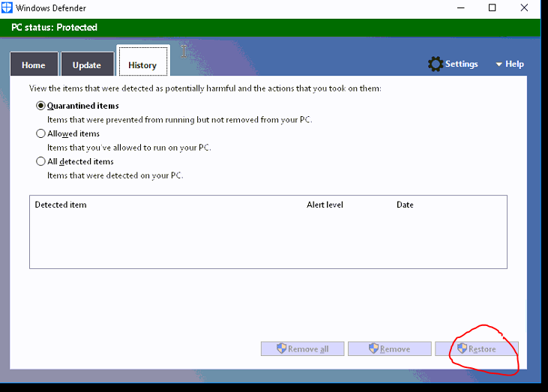
Task: Open Settings via the gear icon
Action: click(x=435, y=64)
